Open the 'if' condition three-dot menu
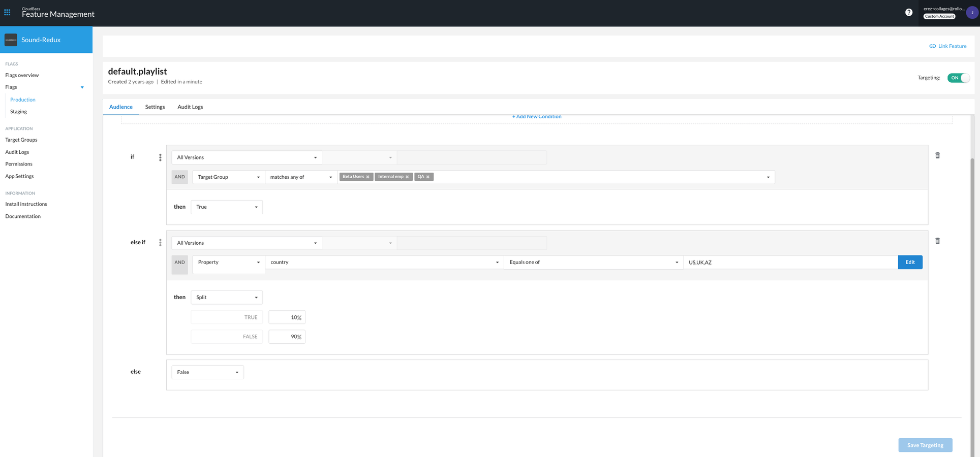The height and width of the screenshot is (457, 980). point(160,157)
